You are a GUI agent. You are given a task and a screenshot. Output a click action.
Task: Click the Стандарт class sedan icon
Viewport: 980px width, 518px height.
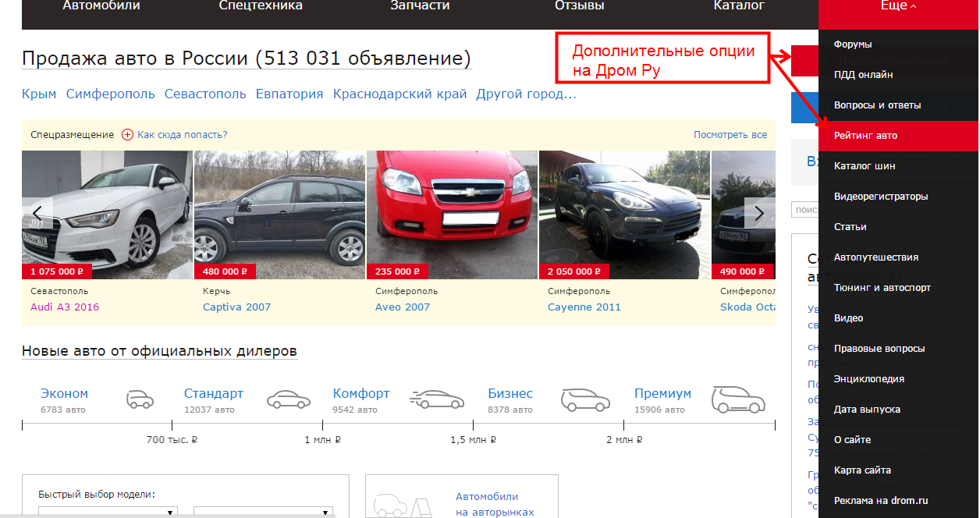pyautogui.click(x=288, y=399)
